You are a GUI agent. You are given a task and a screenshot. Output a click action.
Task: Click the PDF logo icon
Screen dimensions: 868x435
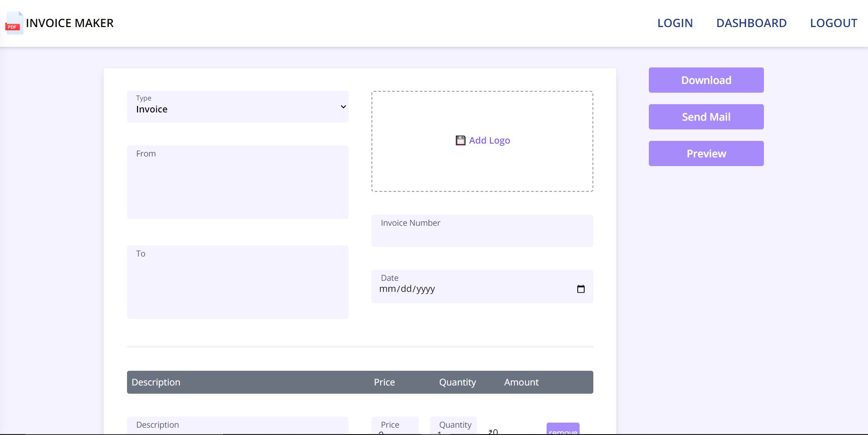click(14, 23)
